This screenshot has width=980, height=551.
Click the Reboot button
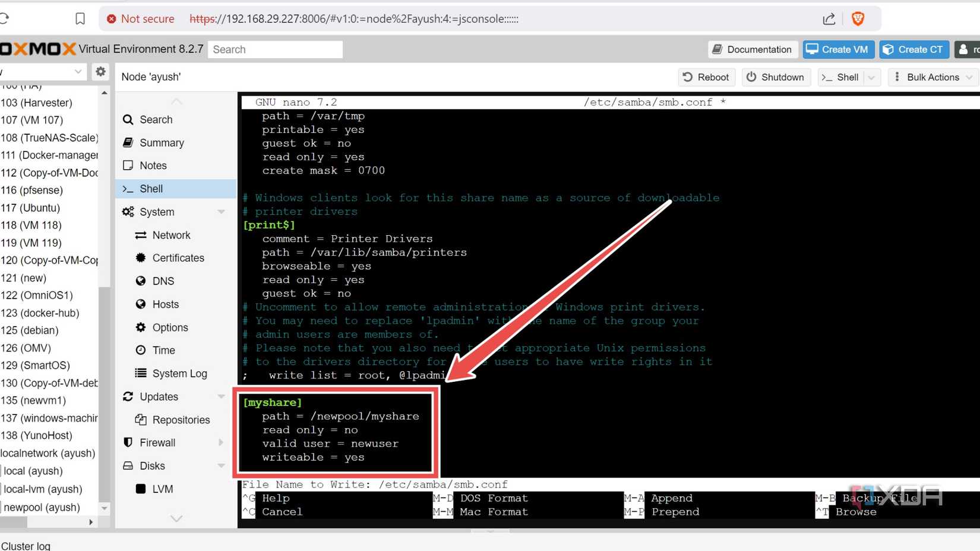[x=706, y=77]
